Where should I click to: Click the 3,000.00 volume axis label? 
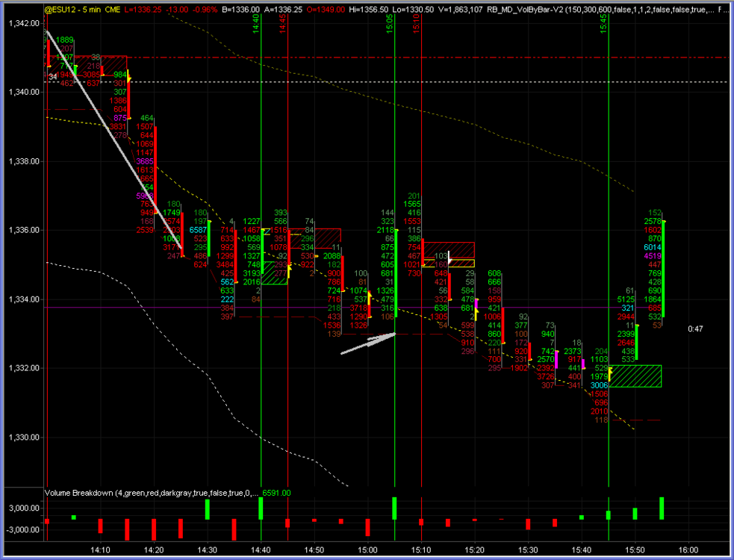click(25, 508)
